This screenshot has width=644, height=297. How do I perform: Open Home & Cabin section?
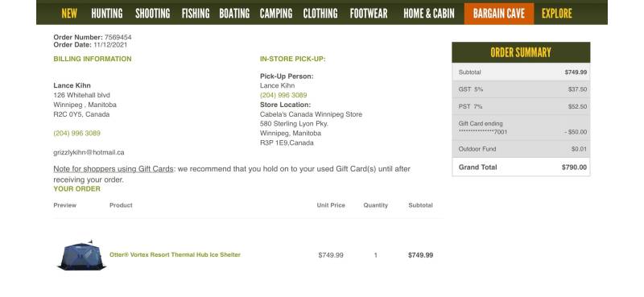click(429, 14)
